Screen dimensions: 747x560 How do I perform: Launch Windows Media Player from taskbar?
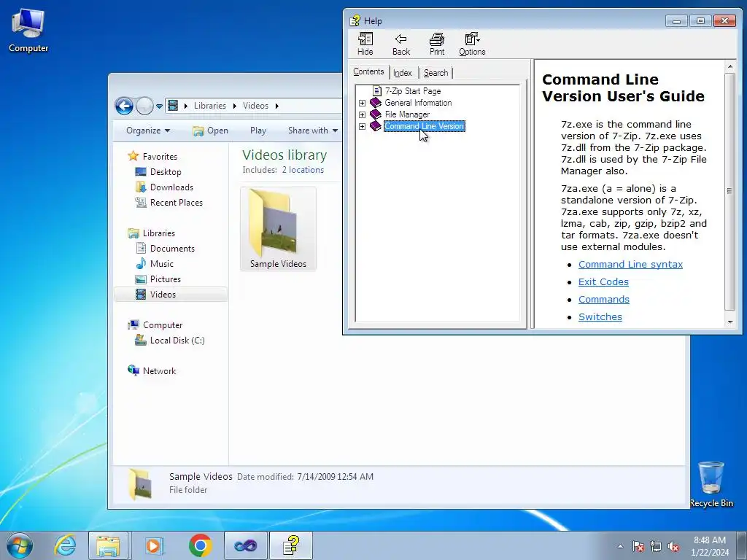click(x=154, y=545)
